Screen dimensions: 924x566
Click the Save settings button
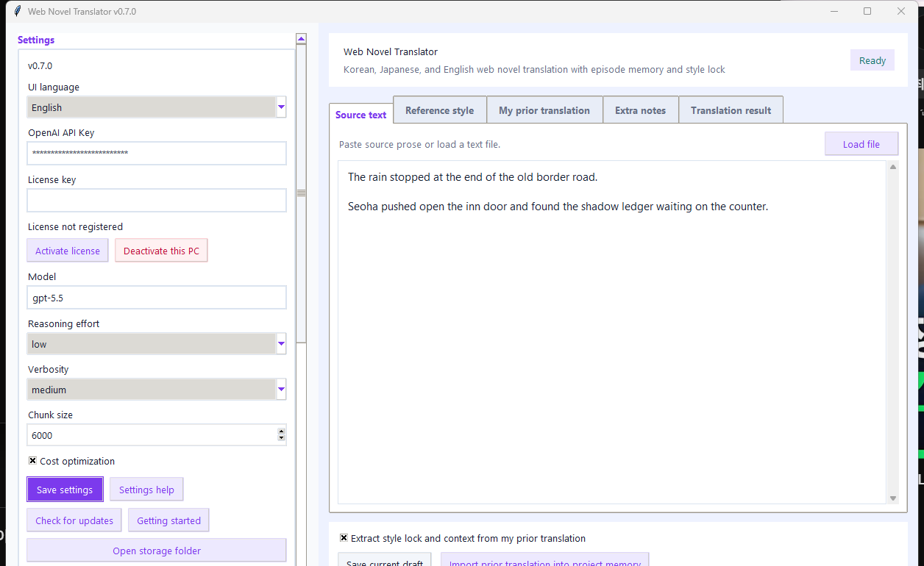click(65, 490)
